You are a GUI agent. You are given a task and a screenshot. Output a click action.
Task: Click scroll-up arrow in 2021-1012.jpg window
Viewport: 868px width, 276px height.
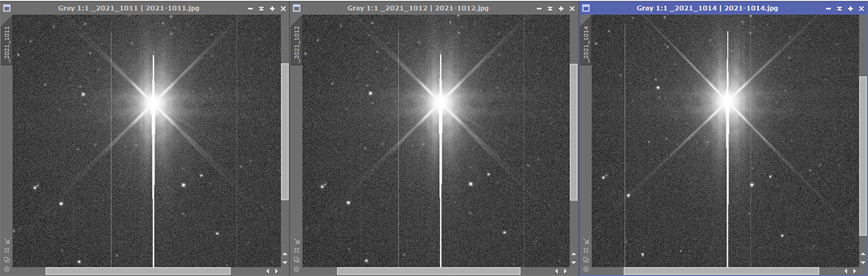(574, 254)
